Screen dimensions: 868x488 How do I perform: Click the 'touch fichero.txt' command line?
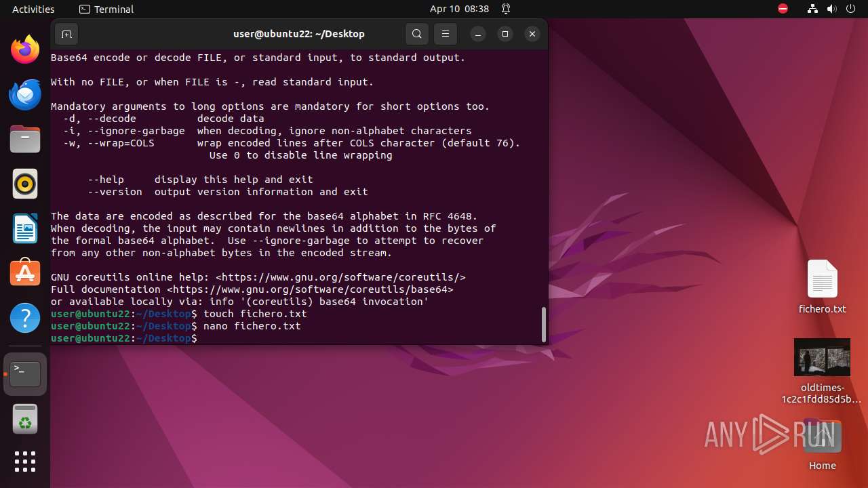coord(255,314)
